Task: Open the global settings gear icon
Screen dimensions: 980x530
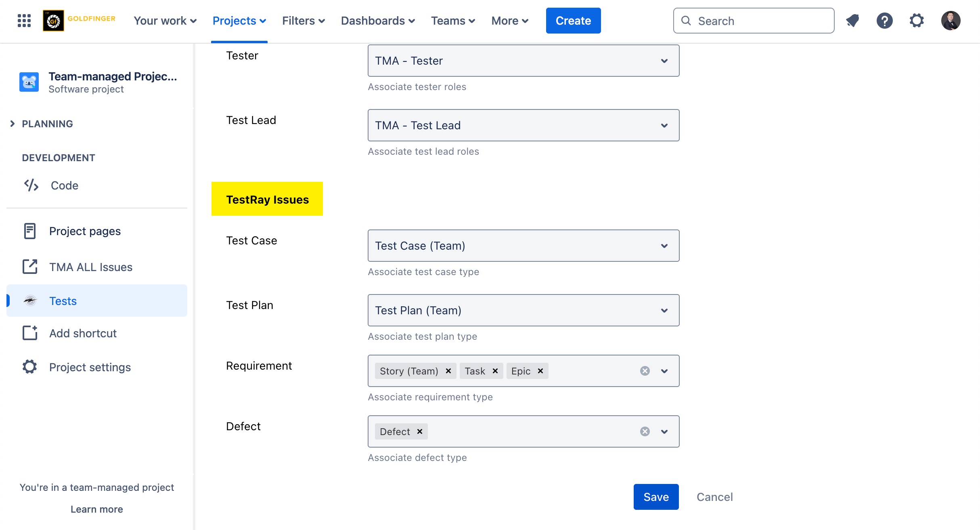Action: point(917,21)
